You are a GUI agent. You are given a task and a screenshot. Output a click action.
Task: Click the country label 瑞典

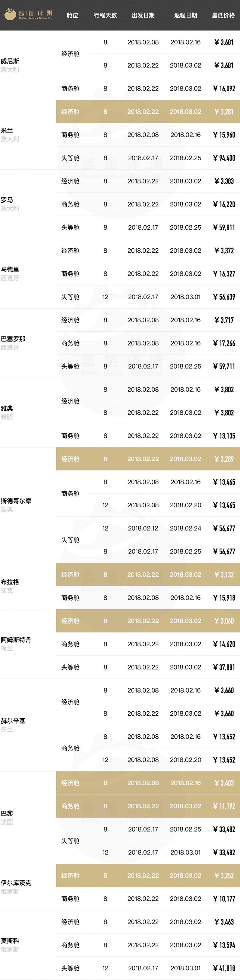point(7,509)
